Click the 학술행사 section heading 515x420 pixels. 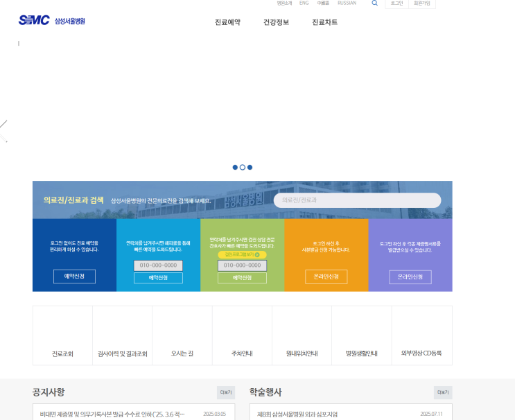(265, 392)
